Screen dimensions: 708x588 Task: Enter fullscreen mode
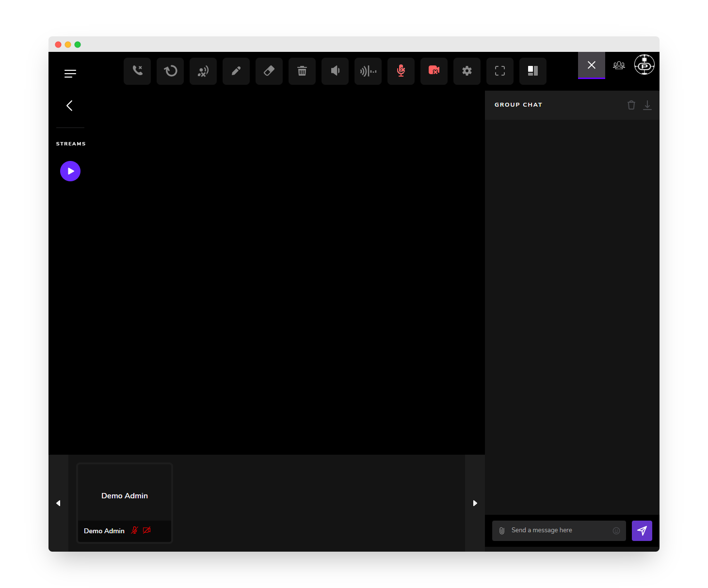[500, 71]
